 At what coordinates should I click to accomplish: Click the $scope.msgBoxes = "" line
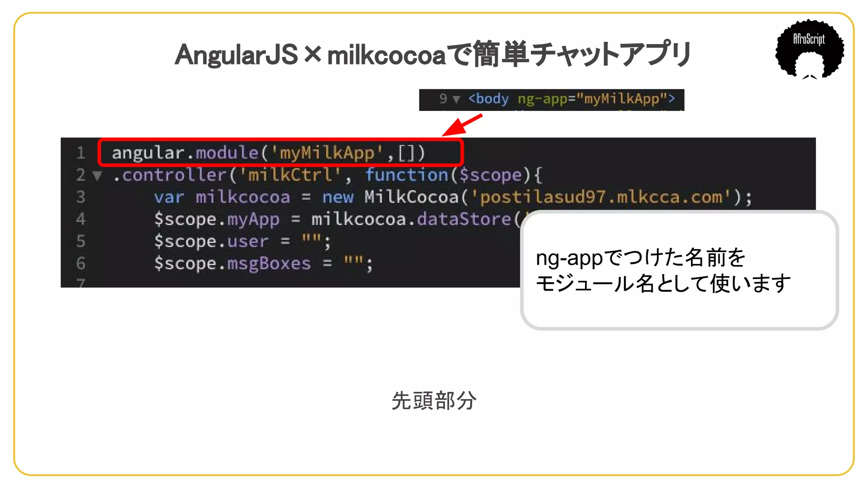click(263, 263)
